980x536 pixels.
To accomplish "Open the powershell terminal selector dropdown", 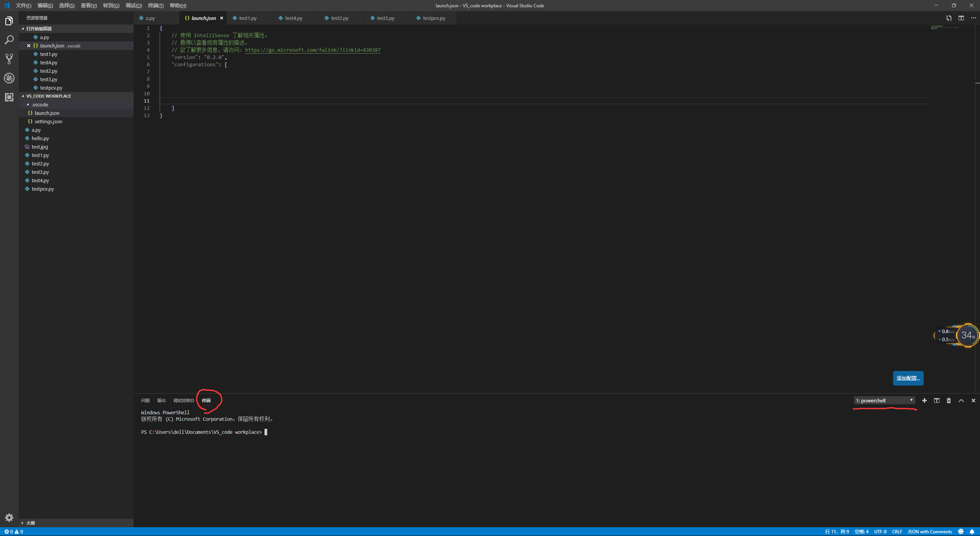I will [884, 400].
